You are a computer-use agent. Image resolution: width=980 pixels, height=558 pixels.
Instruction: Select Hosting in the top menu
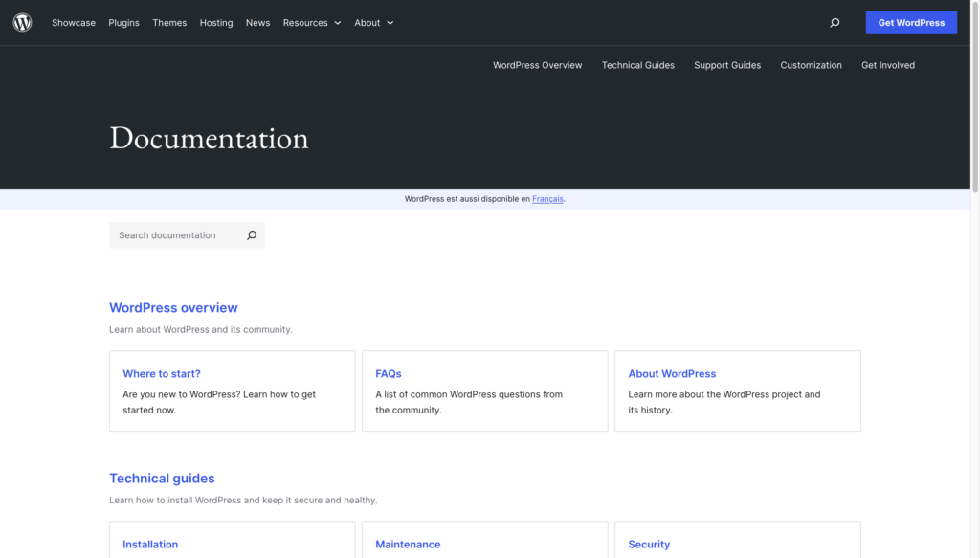[216, 23]
